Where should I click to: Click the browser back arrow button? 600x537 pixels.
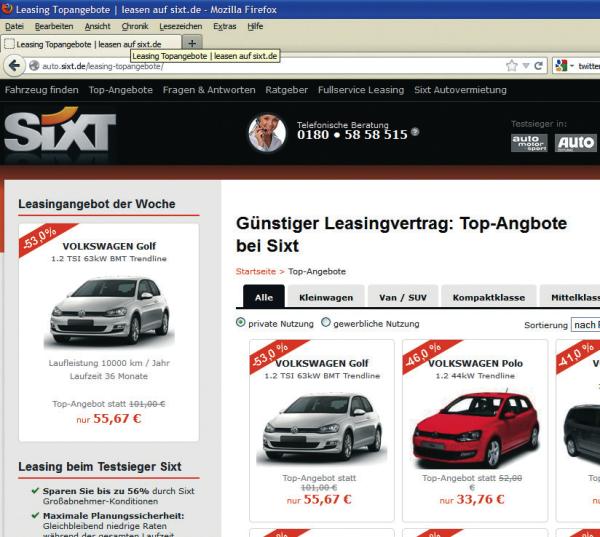click(14, 66)
